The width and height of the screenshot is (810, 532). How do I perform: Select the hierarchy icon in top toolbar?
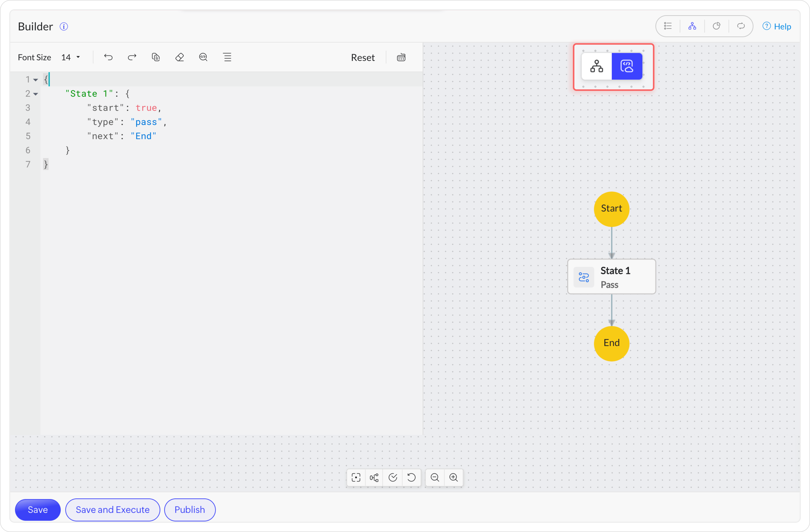(x=692, y=26)
